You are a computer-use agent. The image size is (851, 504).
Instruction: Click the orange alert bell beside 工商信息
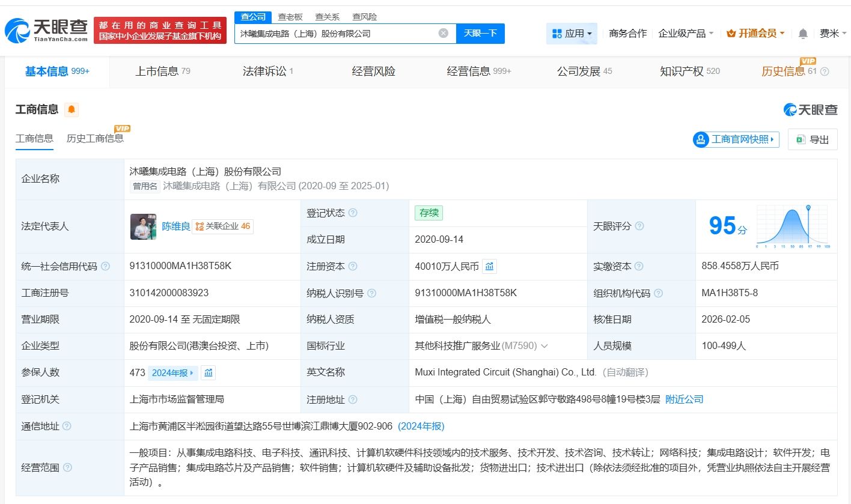(72, 109)
